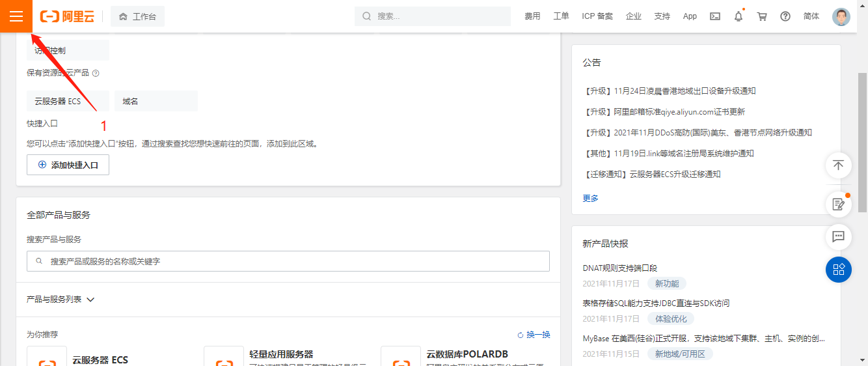Open announcement 阿里邮箱标准qiye.aliyun.com证书更新

[x=664, y=112]
